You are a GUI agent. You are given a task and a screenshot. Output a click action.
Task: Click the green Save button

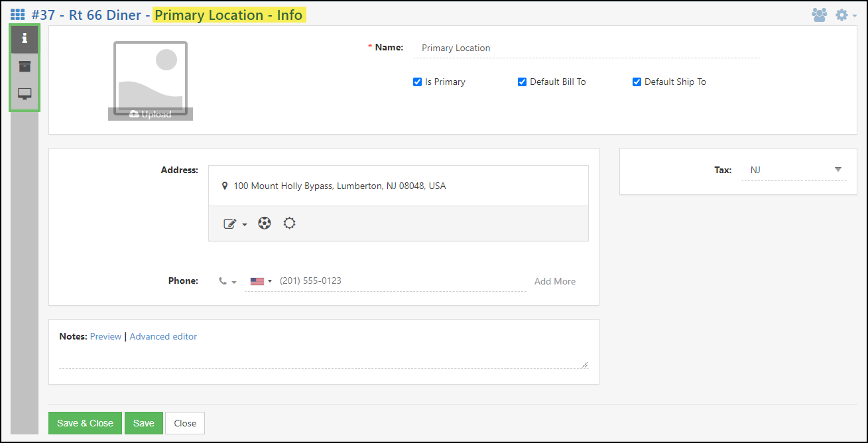pos(144,423)
